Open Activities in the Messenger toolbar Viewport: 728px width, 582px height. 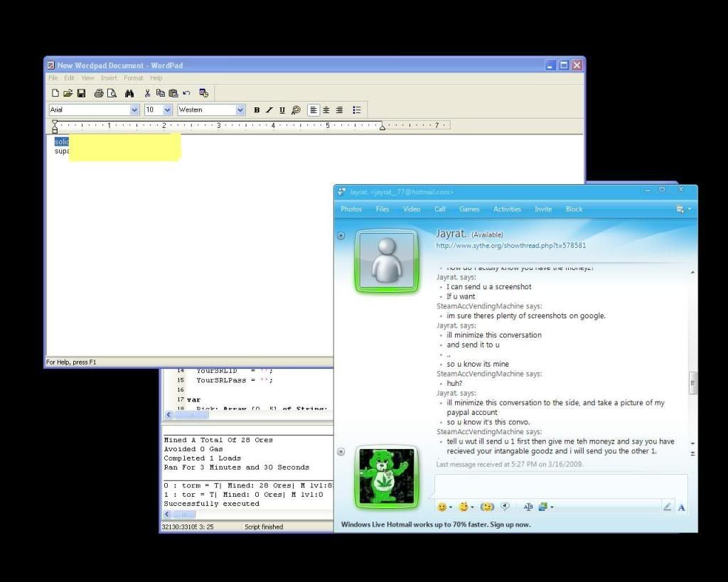tap(507, 210)
